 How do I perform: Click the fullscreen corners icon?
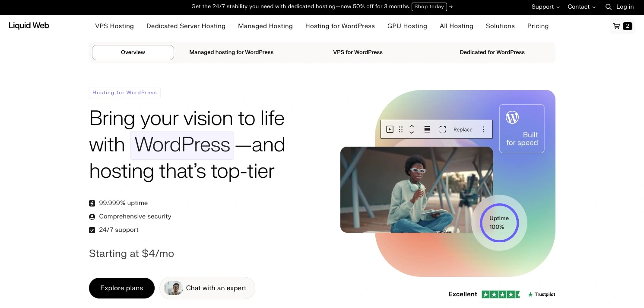click(443, 129)
